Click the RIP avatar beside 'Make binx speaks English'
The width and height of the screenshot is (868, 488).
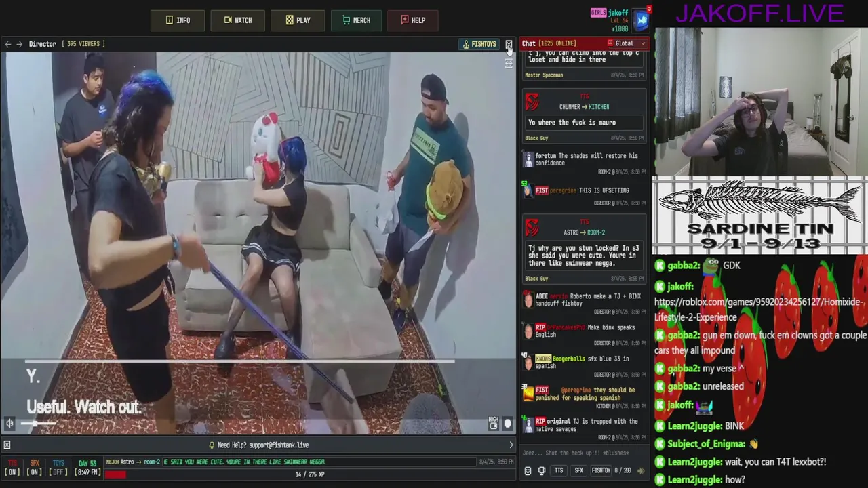tap(528, 331)
